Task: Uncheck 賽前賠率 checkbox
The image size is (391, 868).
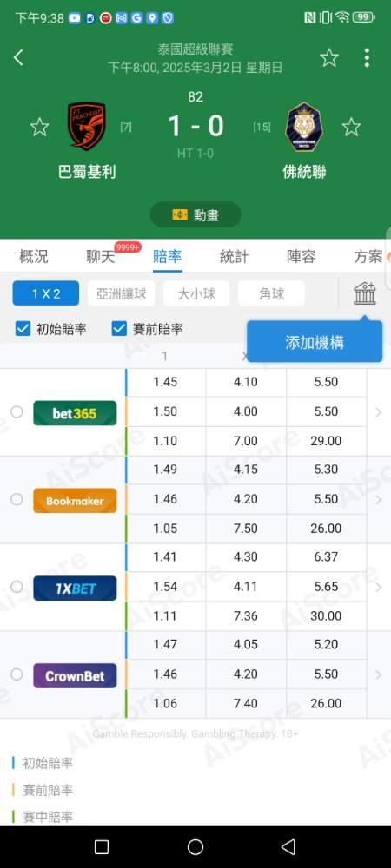Action: (119, 329)
